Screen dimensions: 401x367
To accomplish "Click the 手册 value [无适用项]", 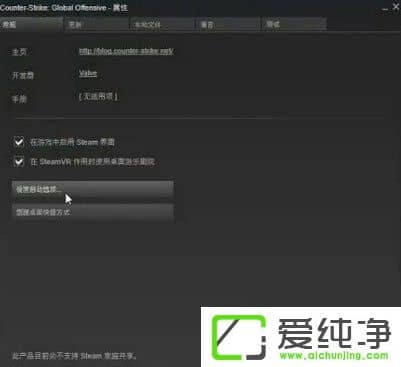I will coord(98,97).
